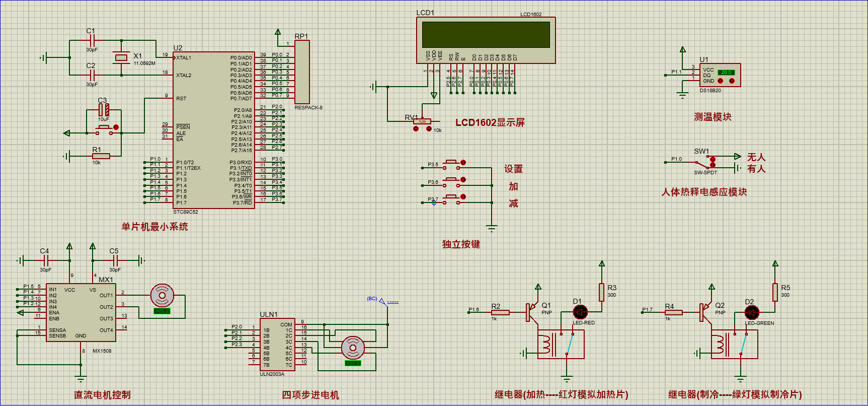Image resolution: width=868 pixels, height=406 pixels.
Task: Select the ULN2003A driver chip
Action: click(277, 345)
